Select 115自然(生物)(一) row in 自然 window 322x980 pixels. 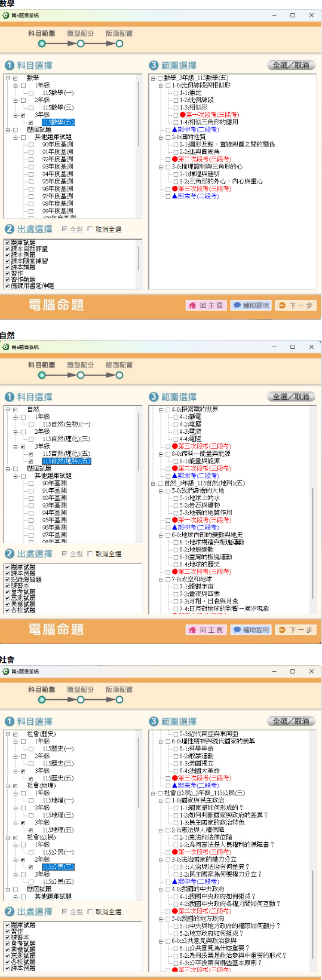(x=66, y=424)
